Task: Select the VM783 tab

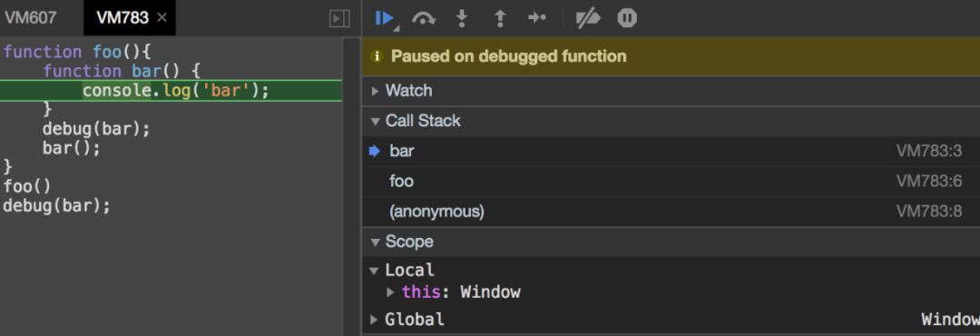Action: point(122,17)
